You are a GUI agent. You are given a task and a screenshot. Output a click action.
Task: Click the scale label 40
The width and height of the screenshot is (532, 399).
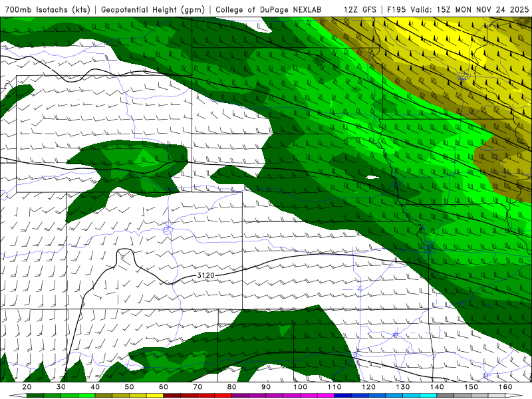[x=95, y=387]
